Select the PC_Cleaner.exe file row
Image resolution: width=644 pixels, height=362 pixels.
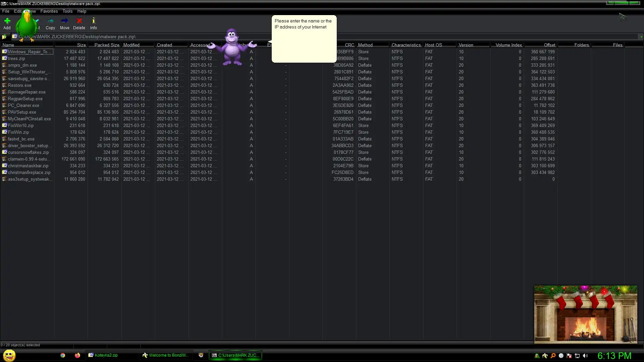tap(23, 105)
